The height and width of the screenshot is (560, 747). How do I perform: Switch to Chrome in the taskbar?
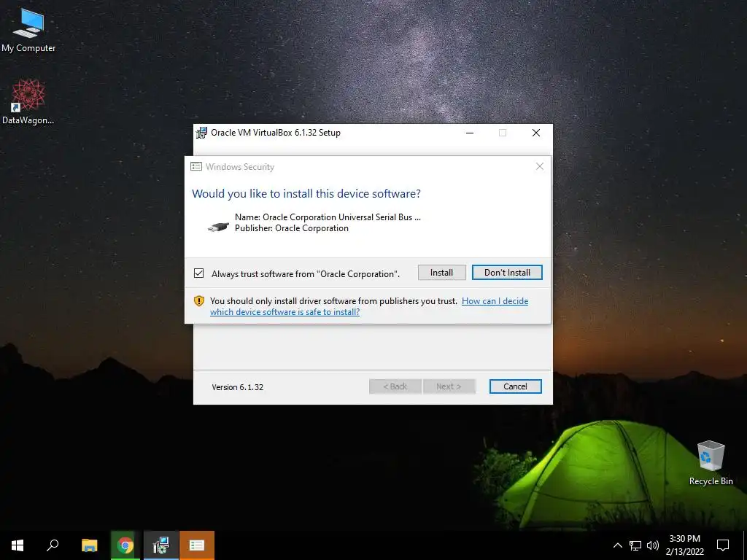[125, 545]
